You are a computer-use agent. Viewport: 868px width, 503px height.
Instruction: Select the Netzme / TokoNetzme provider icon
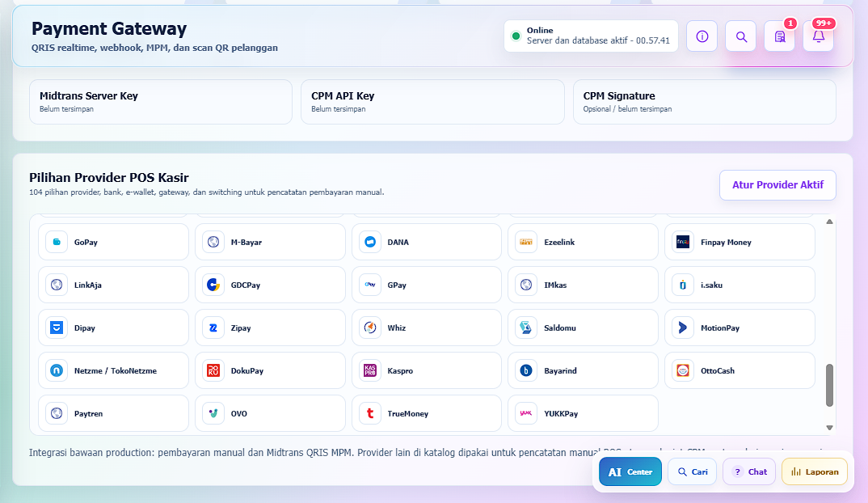coord(57,370)
